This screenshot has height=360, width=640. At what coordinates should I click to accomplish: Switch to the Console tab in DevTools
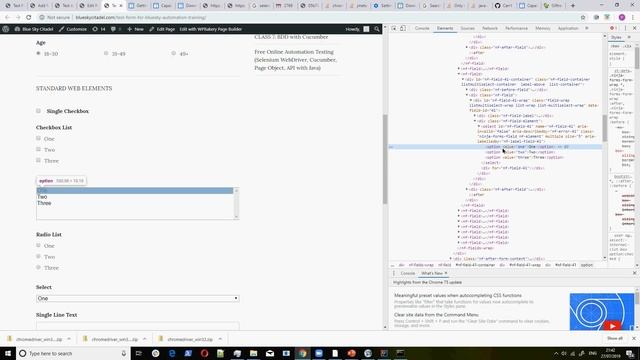(422, 28)
